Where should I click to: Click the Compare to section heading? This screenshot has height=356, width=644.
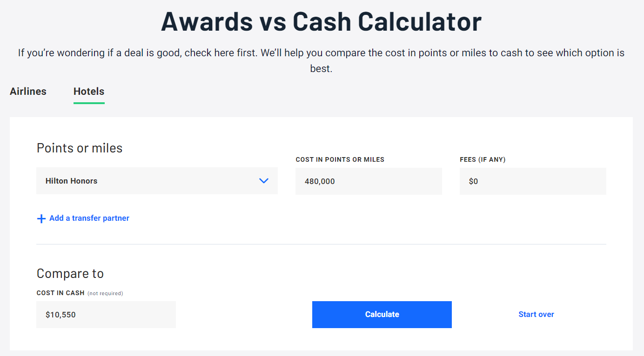click(70, 273)
